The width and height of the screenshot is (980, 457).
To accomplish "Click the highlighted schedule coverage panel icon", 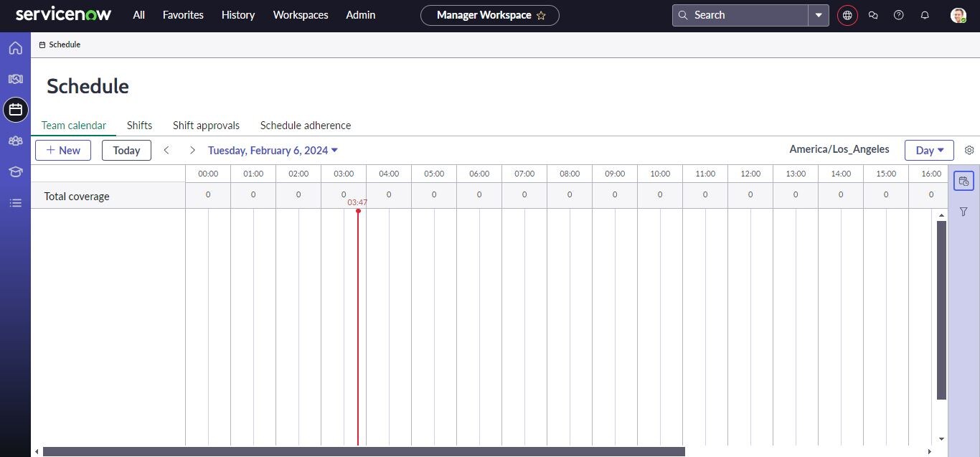I will click(x=963, y=181).
